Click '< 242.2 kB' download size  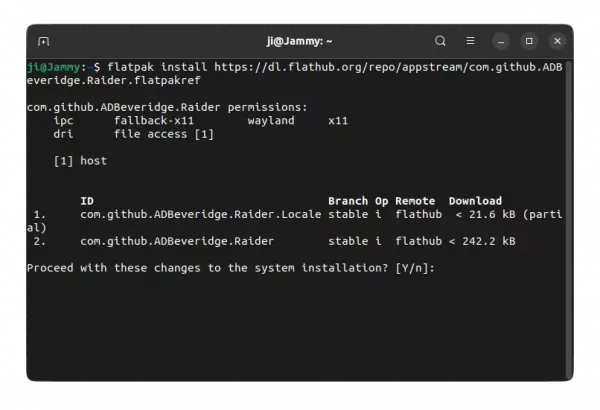pyautogui.click(x=482, y=241)
